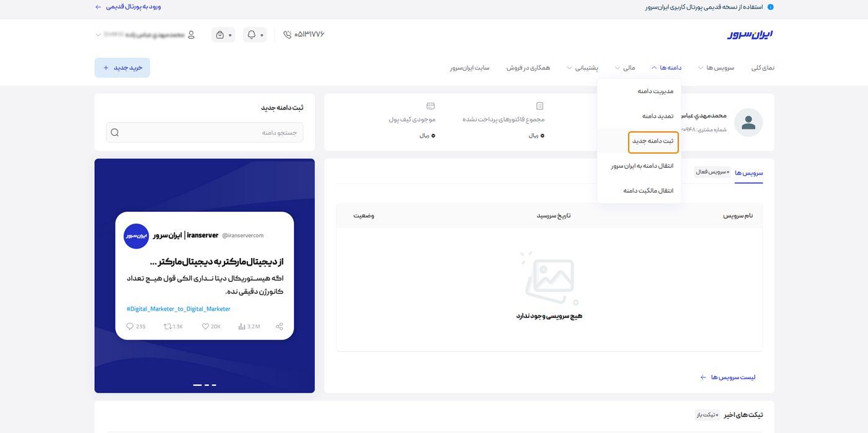
Task: Open the لیست سرویس ها link
Action: (728, 377)
